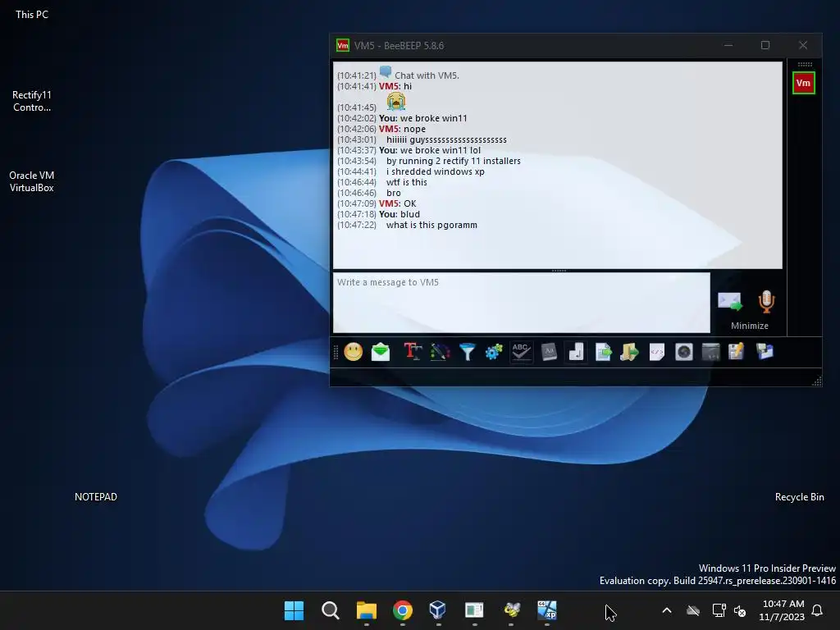The image size is (840, 630).
Task: Open VirtualBox cube icon in taskbar
Action: (x=438, y=610)
